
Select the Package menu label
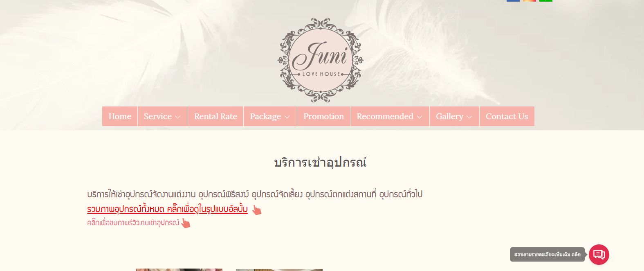tap(265, 117)
